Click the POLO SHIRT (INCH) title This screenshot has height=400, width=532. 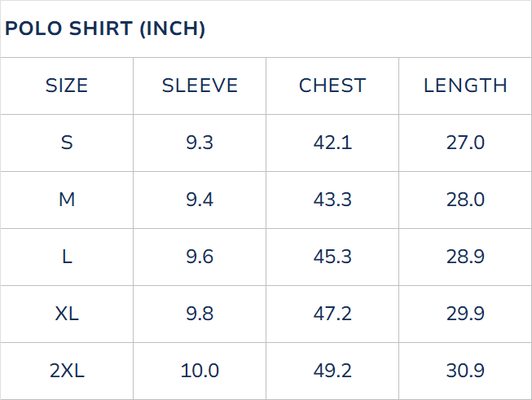click(105, 29)
